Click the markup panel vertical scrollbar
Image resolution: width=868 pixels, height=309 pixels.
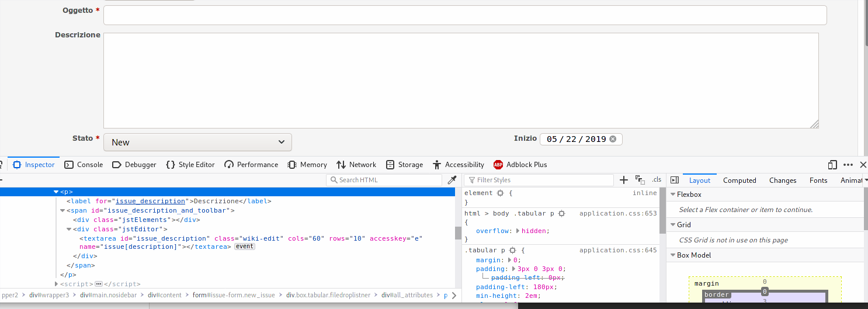pyautogui.click(x=458, y=234)
